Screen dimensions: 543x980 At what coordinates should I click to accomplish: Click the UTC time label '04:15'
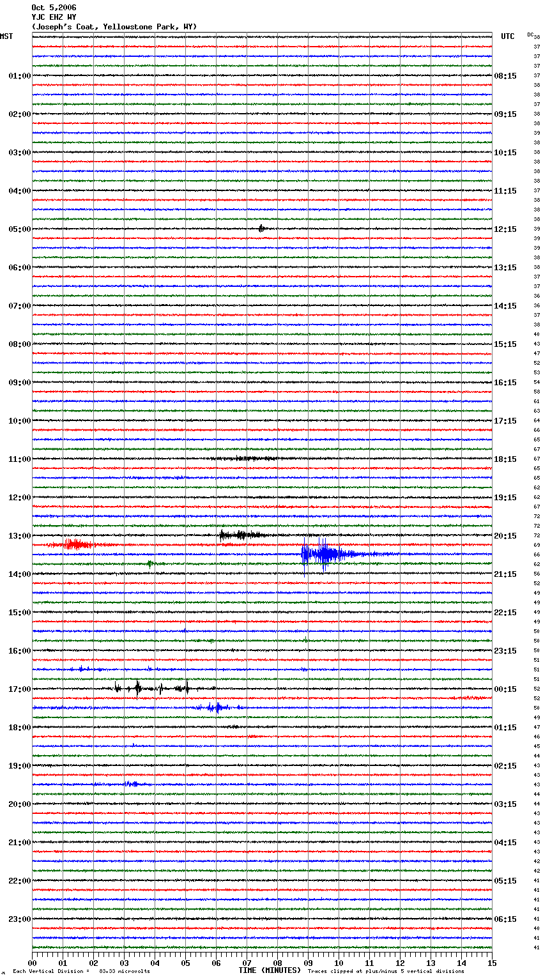point(505,843)
